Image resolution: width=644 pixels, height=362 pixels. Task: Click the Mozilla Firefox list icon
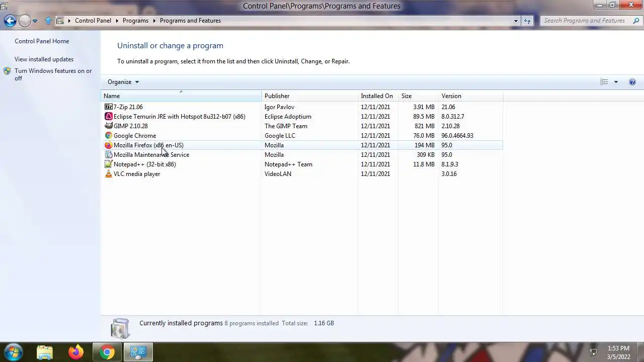(x=108, y=145)
